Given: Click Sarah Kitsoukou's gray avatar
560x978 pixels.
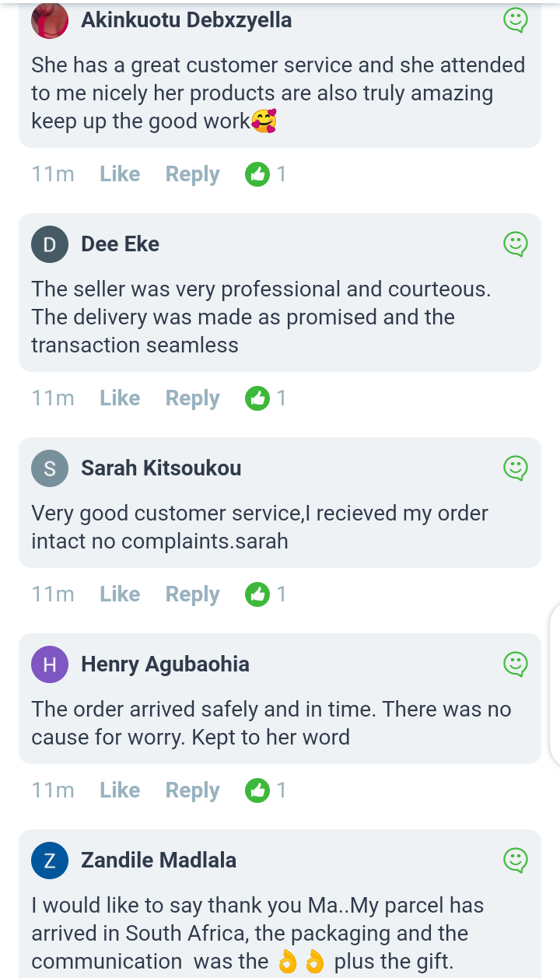Looking at the screenshot, I should click(x=49, y=468).
